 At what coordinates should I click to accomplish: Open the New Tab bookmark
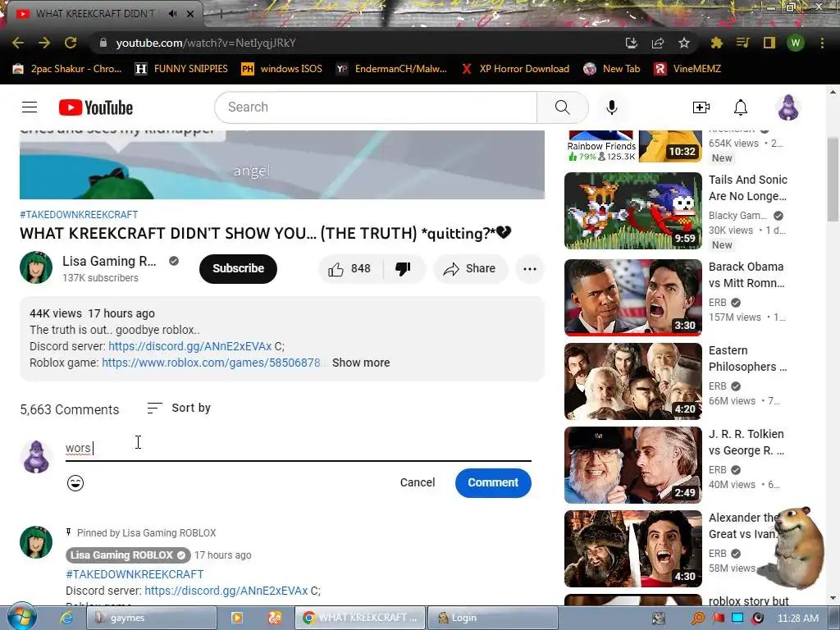[612, 69]
